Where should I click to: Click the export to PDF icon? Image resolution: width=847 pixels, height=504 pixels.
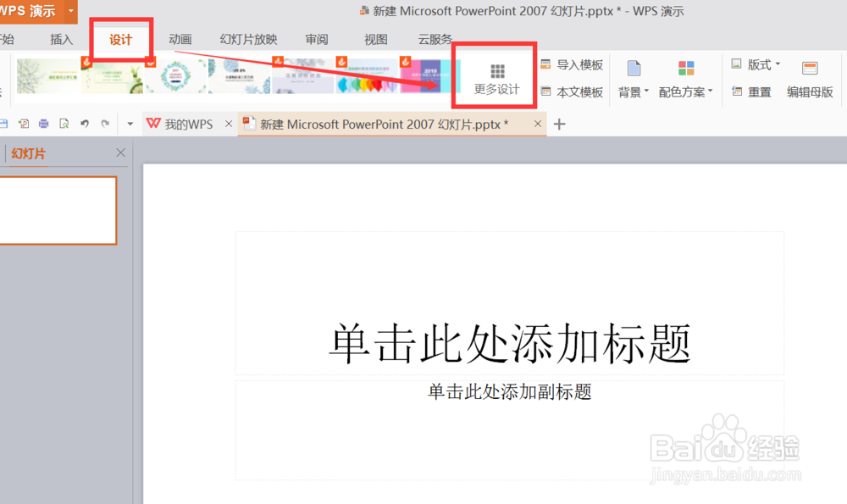[23, 124]
